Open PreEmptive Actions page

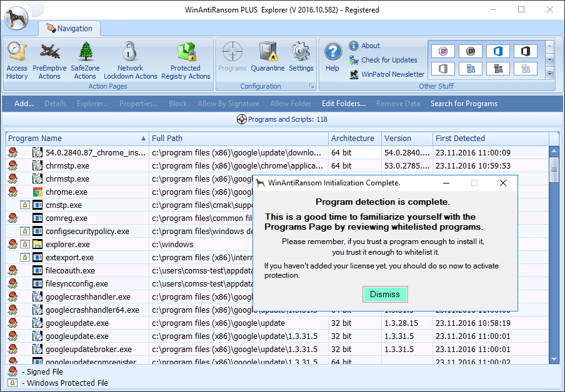click(49, 61)
